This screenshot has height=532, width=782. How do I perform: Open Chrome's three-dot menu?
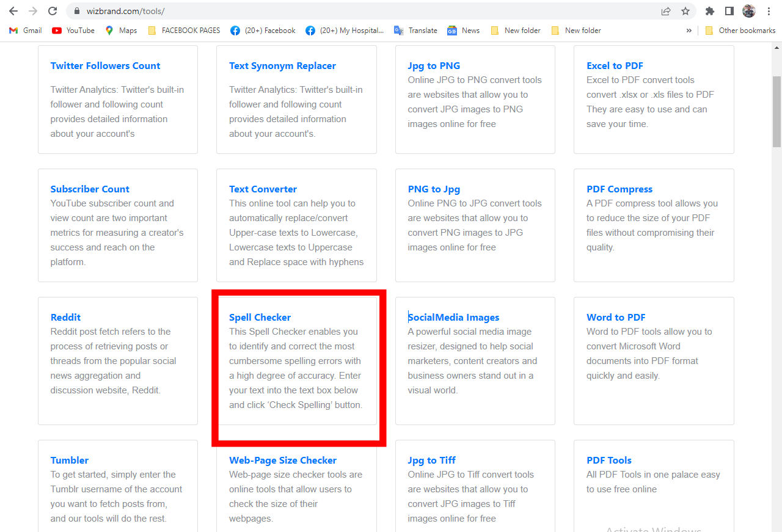(768, 11)
